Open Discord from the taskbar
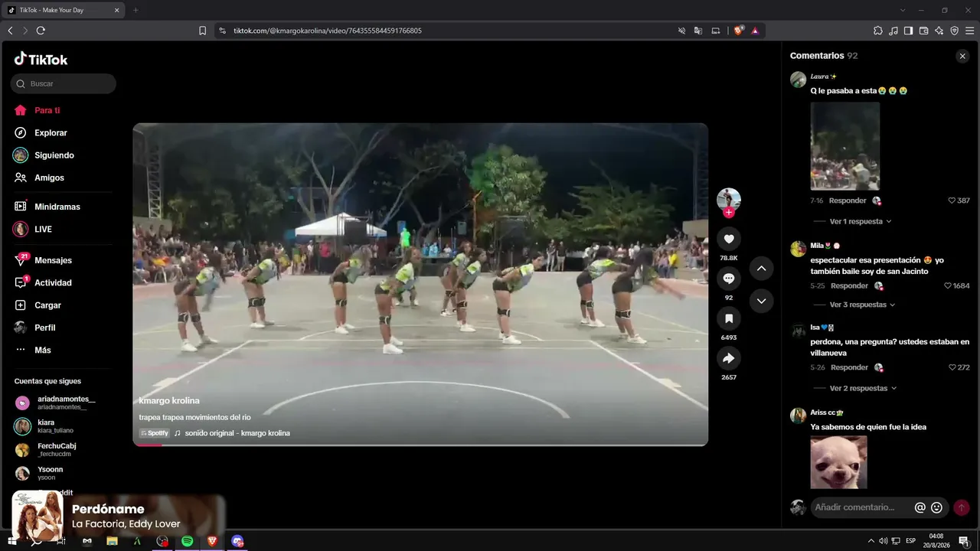Screen dimensions: 980x551 237,541
